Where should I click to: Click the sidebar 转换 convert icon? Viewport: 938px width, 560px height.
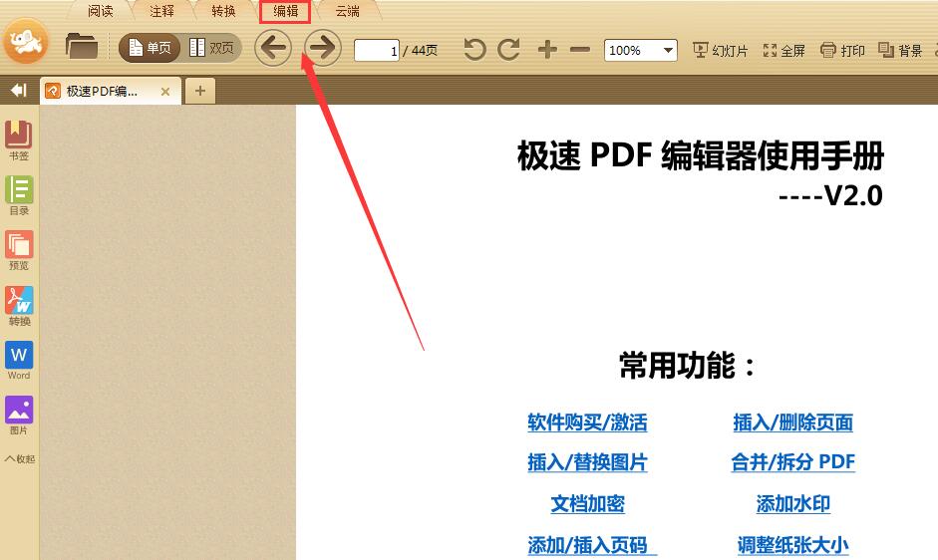pos(19,306)
